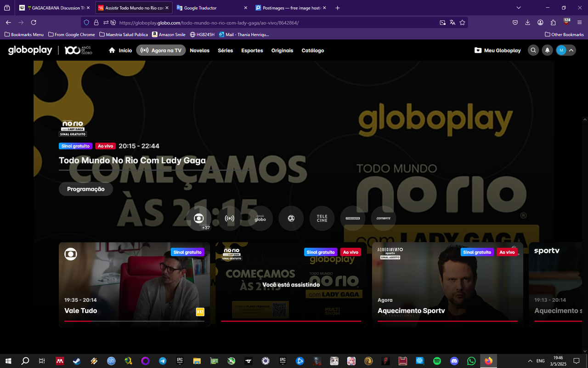Select the soccer ball sports channel icon
Screen dimensions: 588x368
[291, 218]
